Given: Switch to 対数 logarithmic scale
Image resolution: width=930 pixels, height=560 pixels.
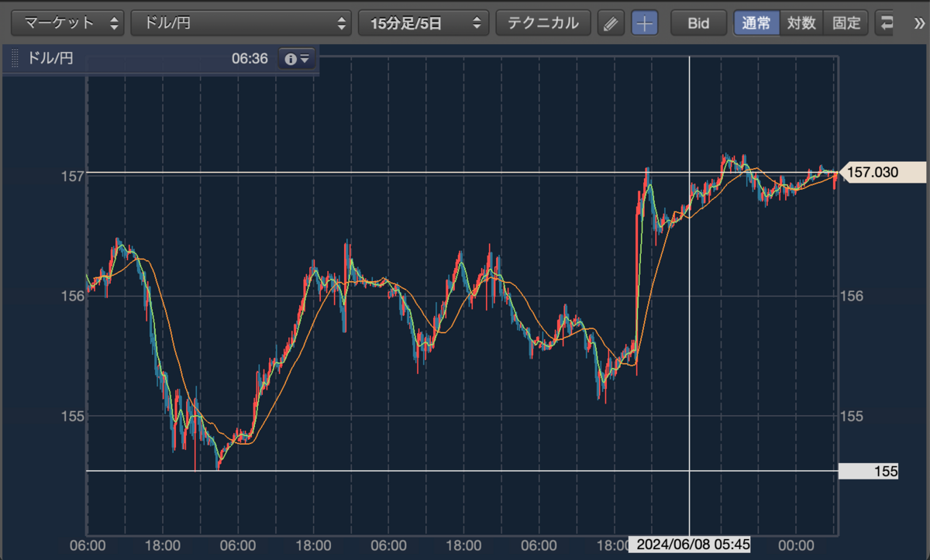Looking at the screenshot, I should click(801, 23).
